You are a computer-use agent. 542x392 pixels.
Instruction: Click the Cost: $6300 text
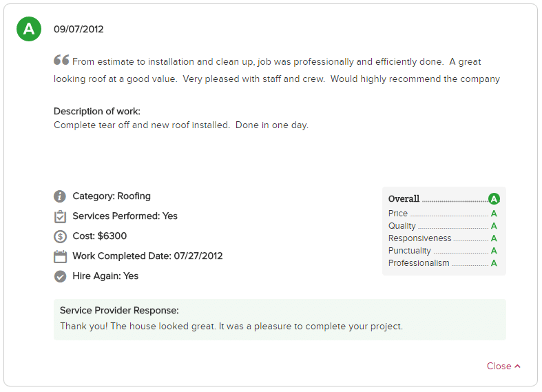click(x=100, y=236)
